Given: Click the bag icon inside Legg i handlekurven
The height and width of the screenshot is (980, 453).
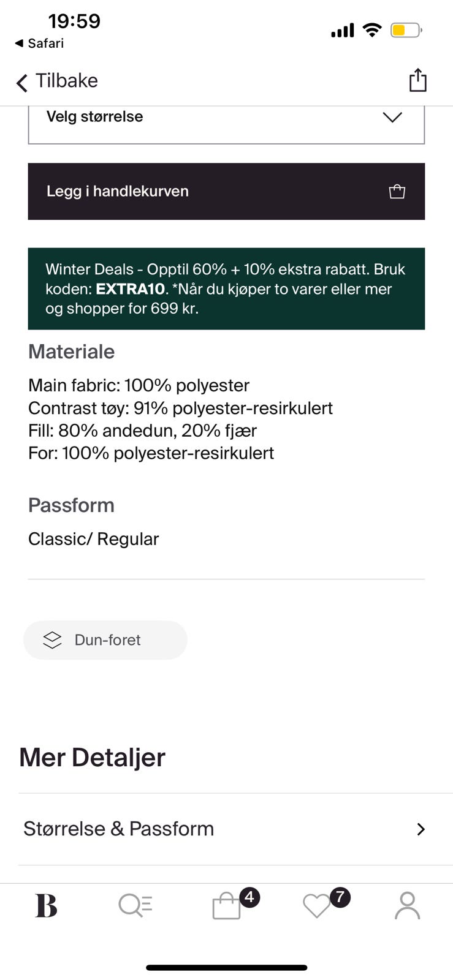Looking at the screenshot, I should tap(397, 191).
